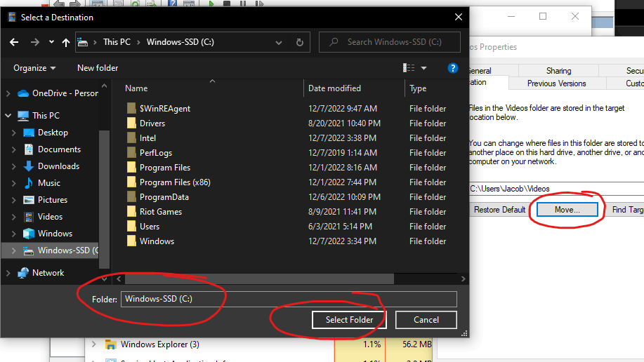Expand Videos tree node
The image size is (644, 362).
pos(13,217)
